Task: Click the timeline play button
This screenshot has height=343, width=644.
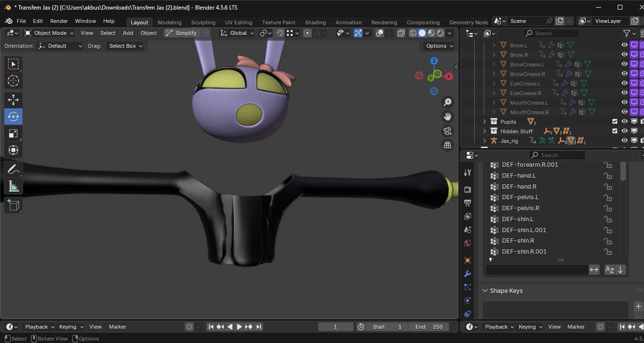Action: click(240, 327)
